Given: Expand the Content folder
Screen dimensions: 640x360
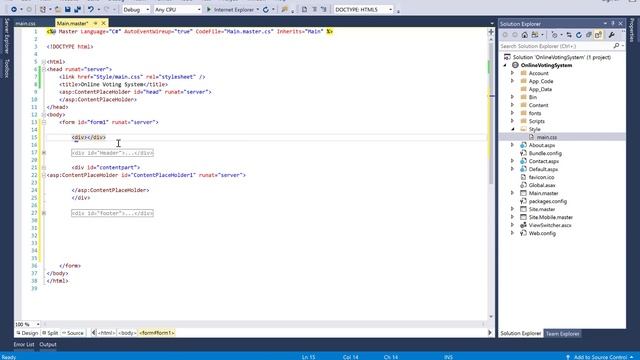Looking at the screenshot, I should coord(513,105).
